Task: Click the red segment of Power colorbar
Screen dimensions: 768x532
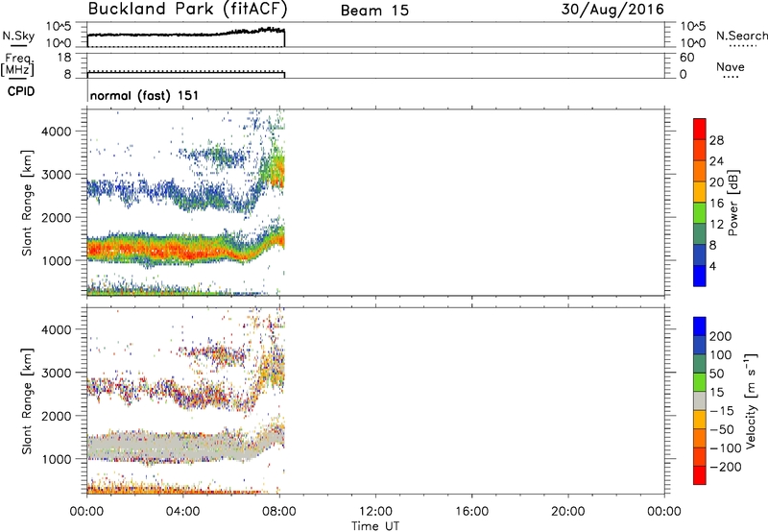Action: pos(700,129)
